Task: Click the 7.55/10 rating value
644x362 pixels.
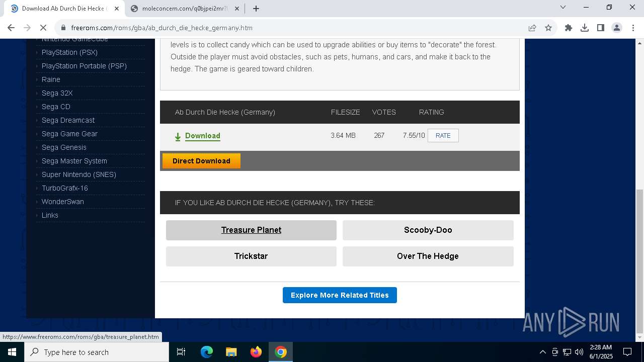Action: (414, 135)
